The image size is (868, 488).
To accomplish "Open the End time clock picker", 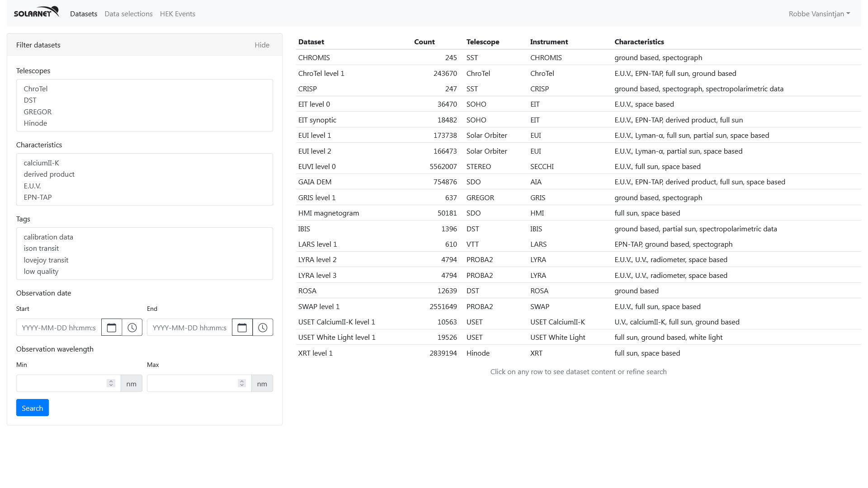I will click(x=263, y=328).
